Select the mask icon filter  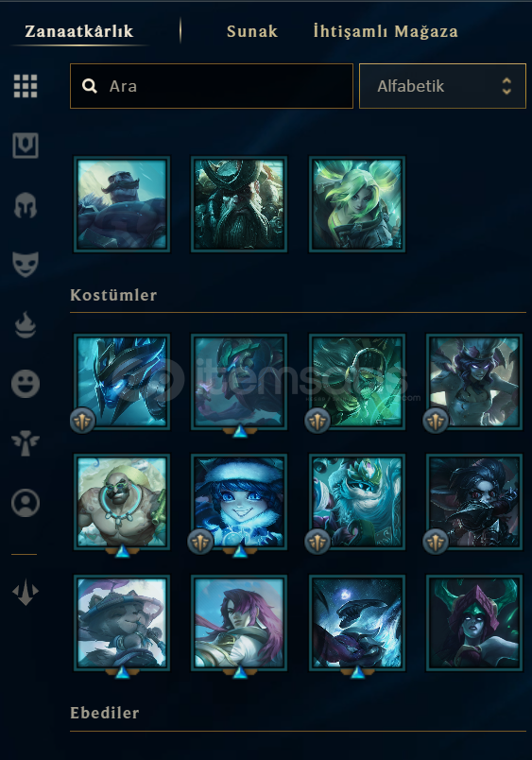[x=26, y=264]
